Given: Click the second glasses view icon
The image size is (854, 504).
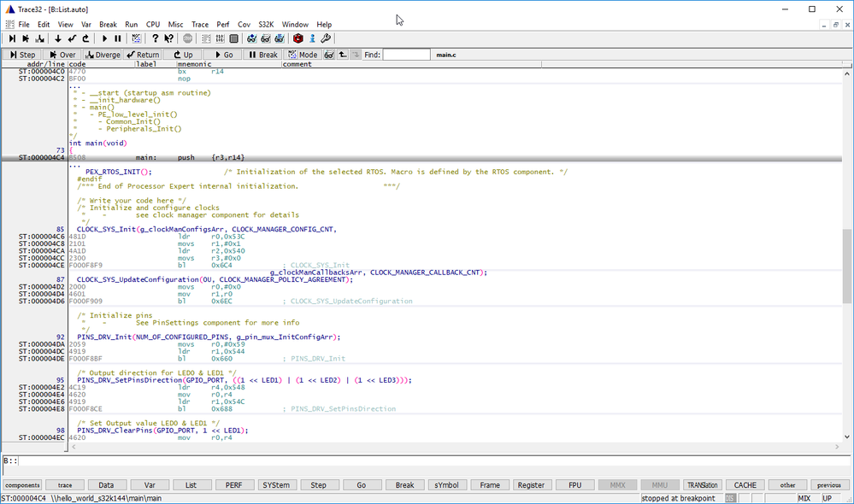Looking at the screenshot, I should 265,38.
